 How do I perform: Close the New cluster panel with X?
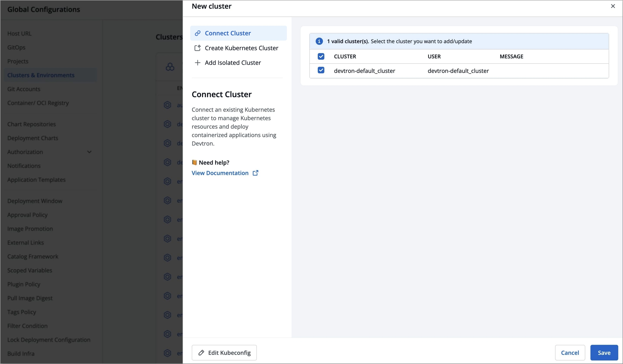tap(613, 6)
